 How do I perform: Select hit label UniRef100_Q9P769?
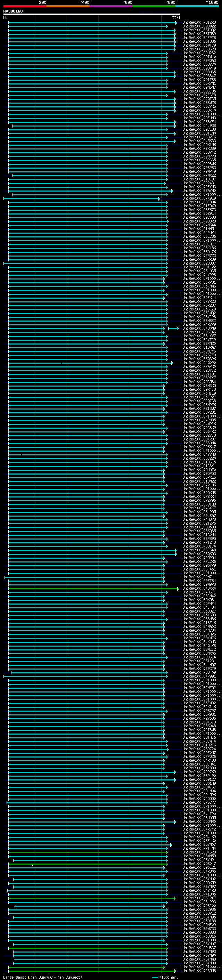199,772
